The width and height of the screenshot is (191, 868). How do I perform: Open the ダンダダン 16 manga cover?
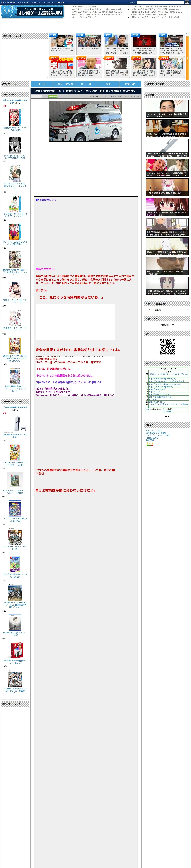click(x=15, y=231)
